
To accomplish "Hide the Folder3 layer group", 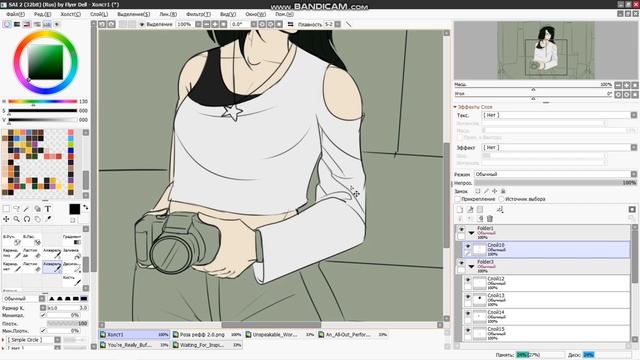I will [461, 263].
